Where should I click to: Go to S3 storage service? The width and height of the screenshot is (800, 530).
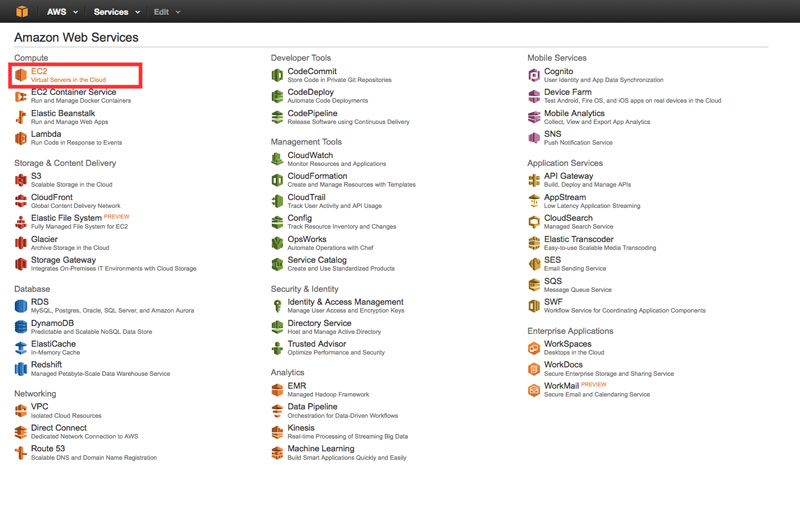coord(36,175)
